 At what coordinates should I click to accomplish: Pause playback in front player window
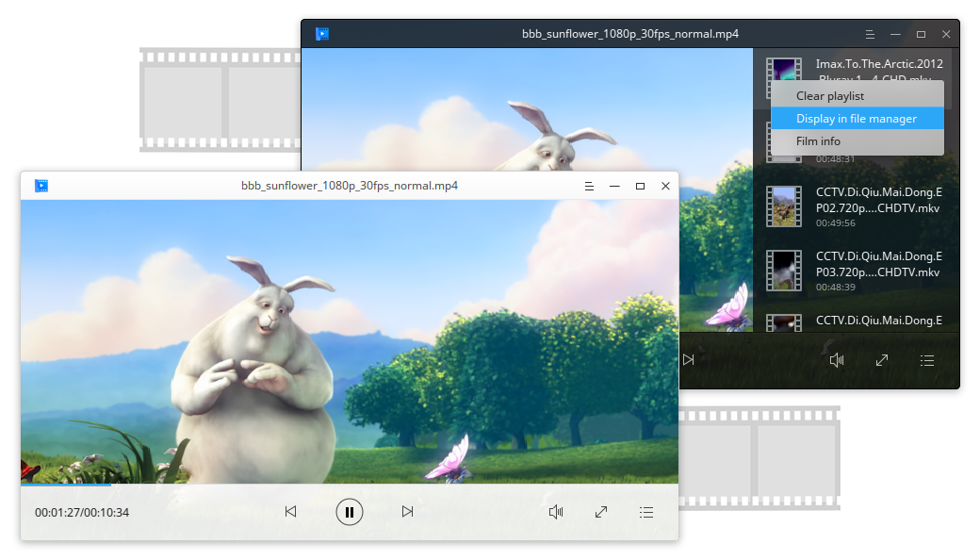(x=350, y=512)
